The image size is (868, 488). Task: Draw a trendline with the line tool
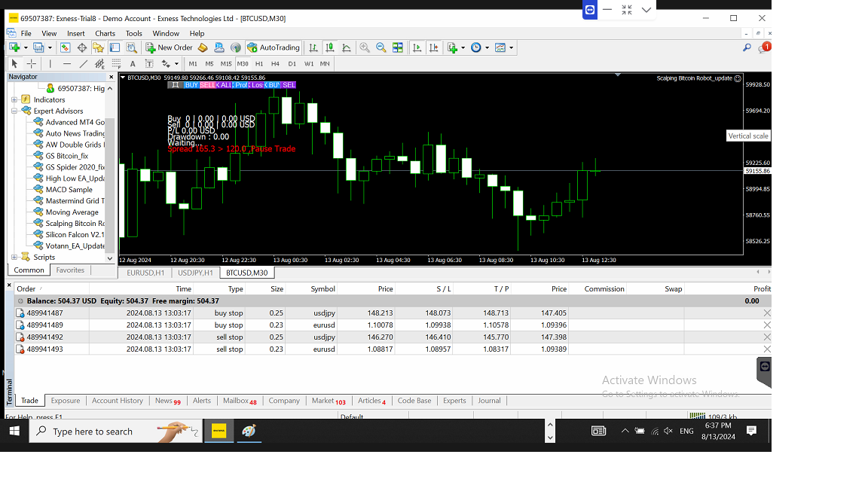point(84,64)
